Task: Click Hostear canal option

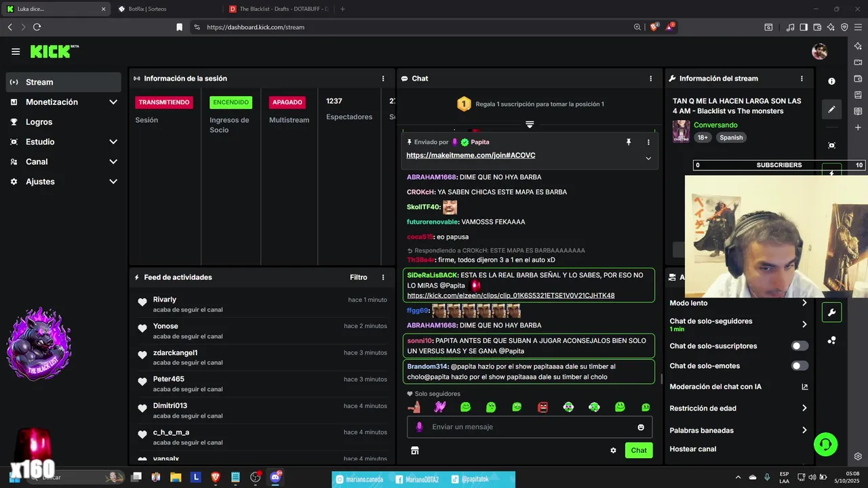Action: [693, 449]
